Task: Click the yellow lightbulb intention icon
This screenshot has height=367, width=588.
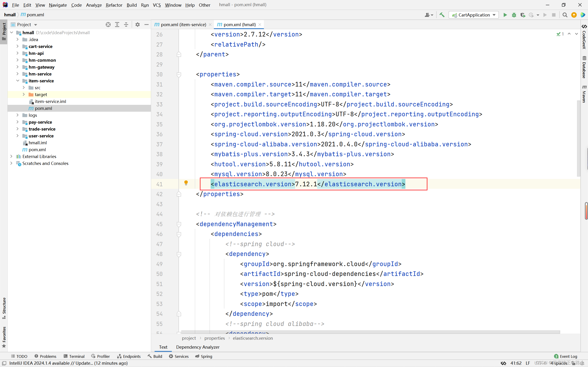Action: coord(186,183)
